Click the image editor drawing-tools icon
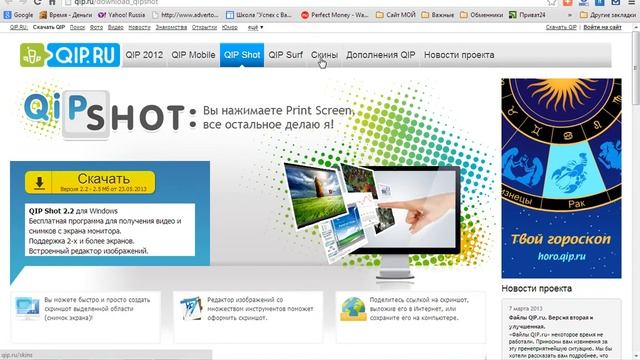Viewport: 640px width, 360px height. pyautogui.click(x=191, y=308)
